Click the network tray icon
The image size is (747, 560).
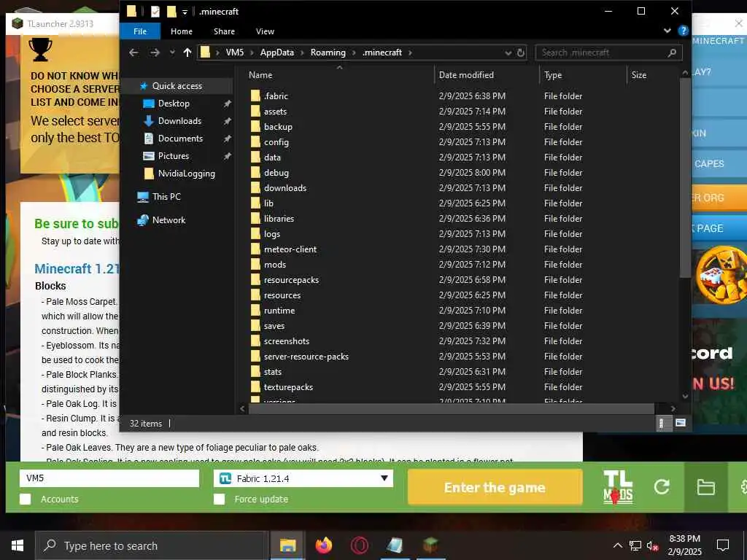pyautogui.click(x=635, y=545)
